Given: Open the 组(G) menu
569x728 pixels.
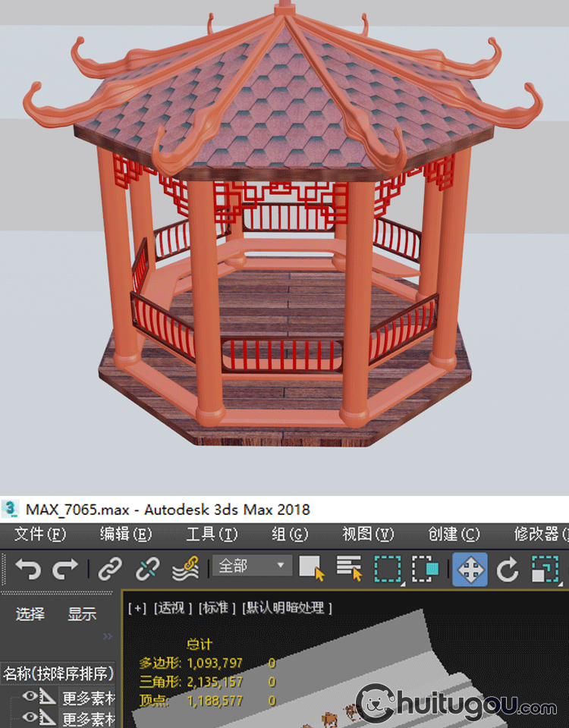Looking at the screenshot, I should tap(290, 534).
